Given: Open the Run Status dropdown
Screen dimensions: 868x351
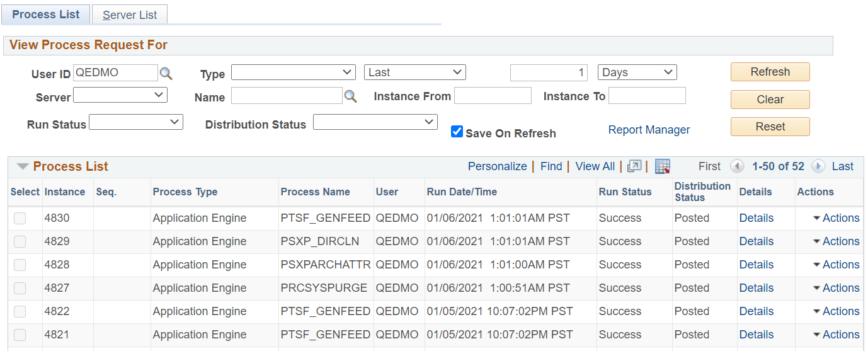Looking at the screenshot, I should (x=136, y=122).
